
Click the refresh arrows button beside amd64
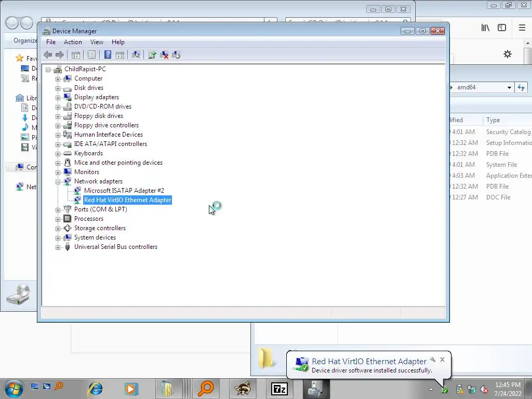pos(521,87)
